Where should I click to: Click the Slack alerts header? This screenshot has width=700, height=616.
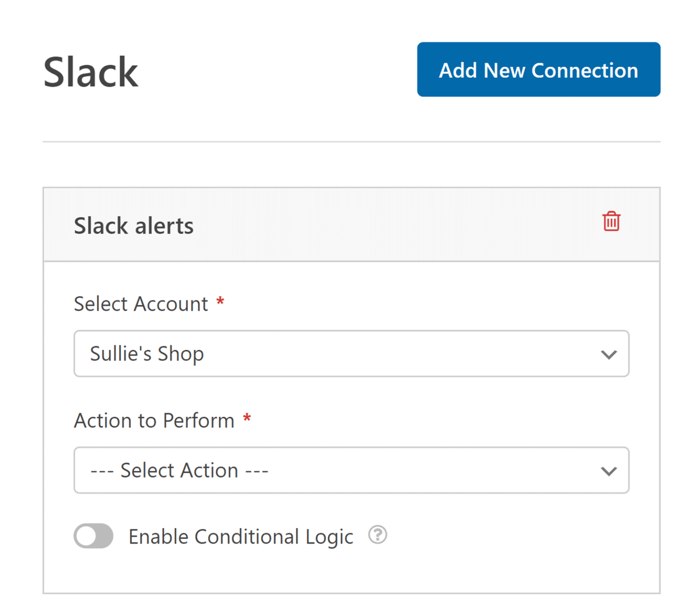[134, 225]
